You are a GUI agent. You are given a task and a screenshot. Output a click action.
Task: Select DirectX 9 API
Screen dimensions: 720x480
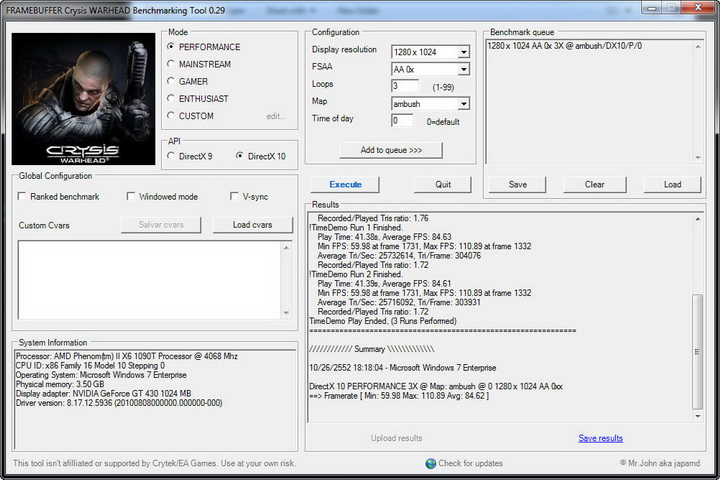pyautogui.click(x=171, y=156)
